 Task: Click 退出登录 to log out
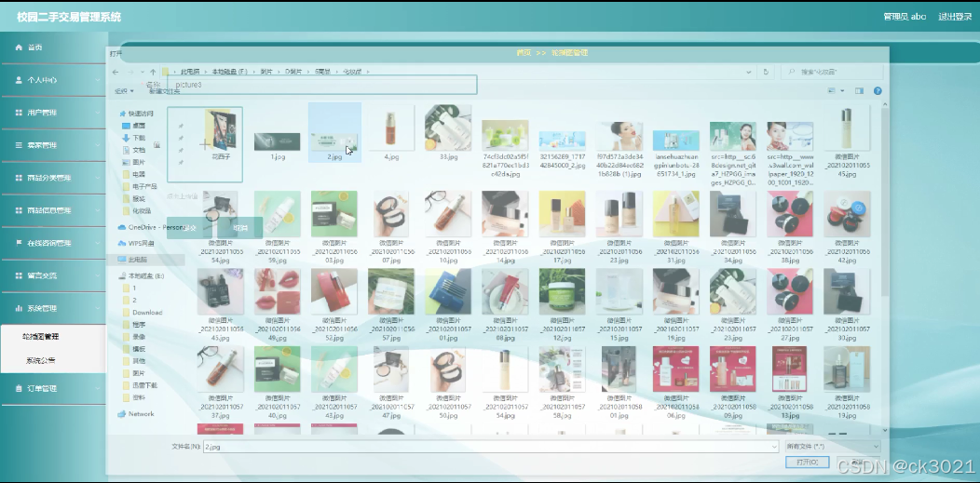(955, 16)
